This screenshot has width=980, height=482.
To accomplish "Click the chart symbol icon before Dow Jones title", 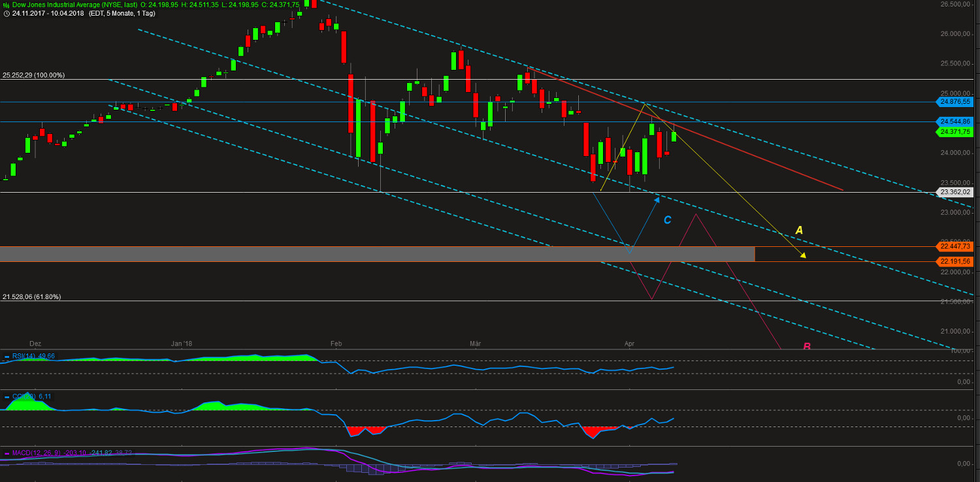I will pos(5,4).
